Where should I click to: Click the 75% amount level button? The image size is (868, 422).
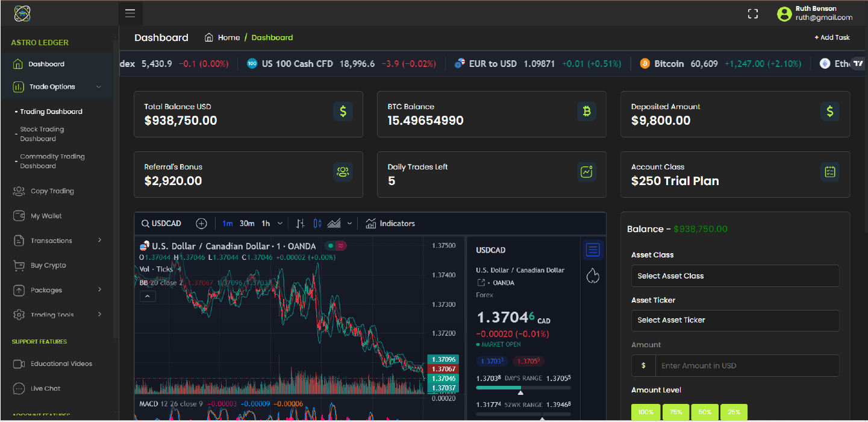(676, 412)
